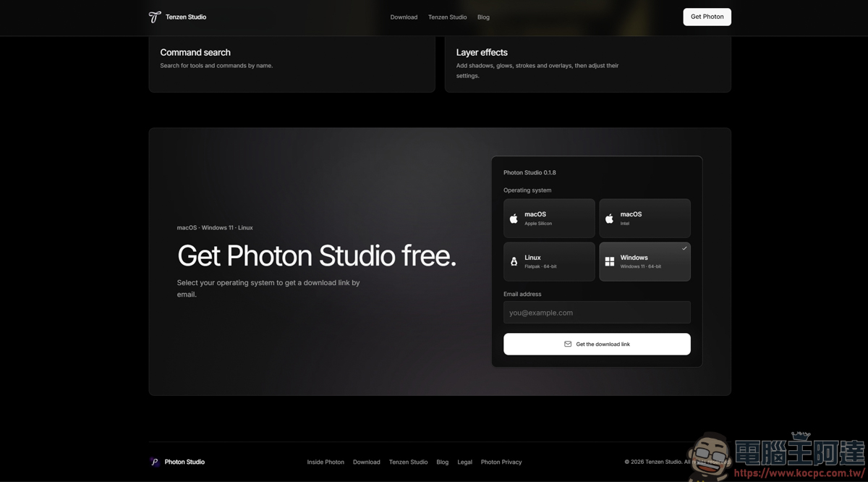
Task: Open Photon Privacy footer link
Action: (x=501, y=462)
